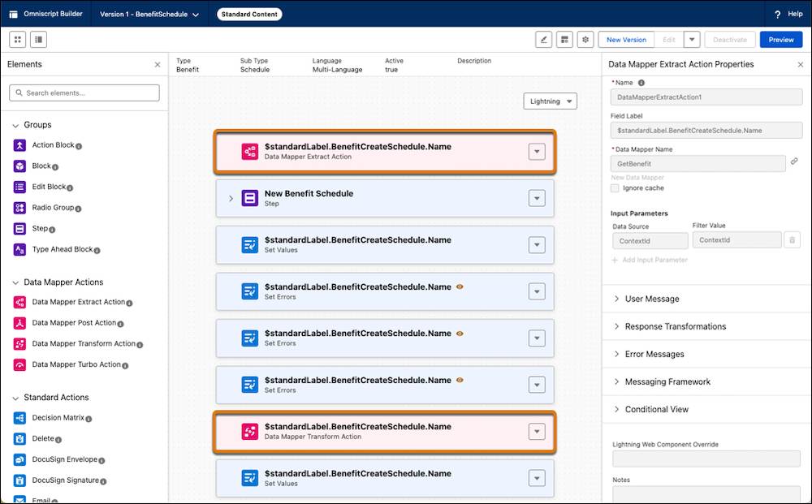Click the Action Block element icon
This screenshot has width=812, height=504.
[19, 145]
